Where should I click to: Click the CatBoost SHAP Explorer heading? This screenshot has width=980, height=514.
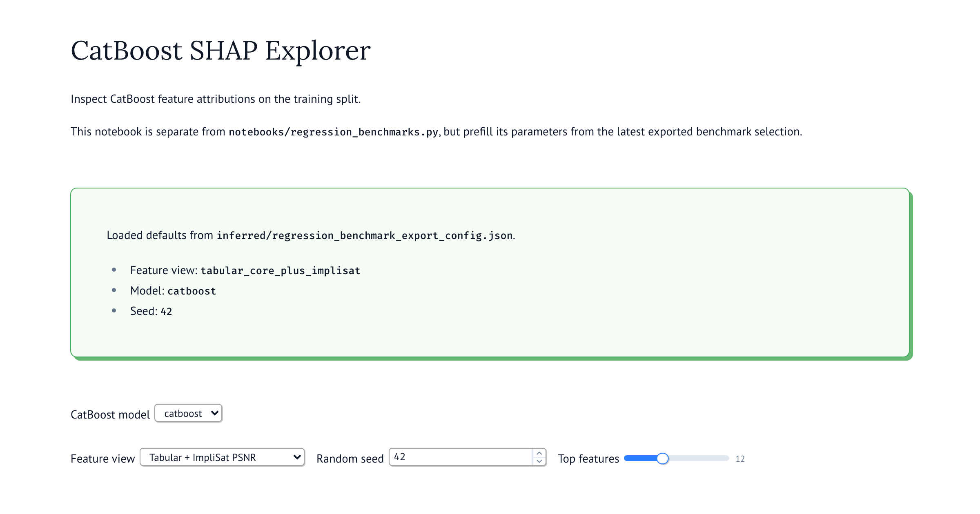pyautogui.click(x=220, y=51)
